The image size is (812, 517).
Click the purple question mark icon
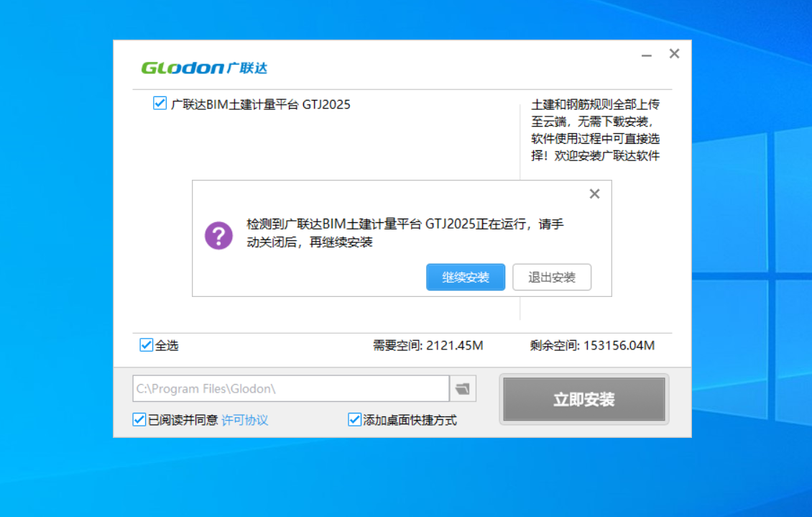pos(218,235)
